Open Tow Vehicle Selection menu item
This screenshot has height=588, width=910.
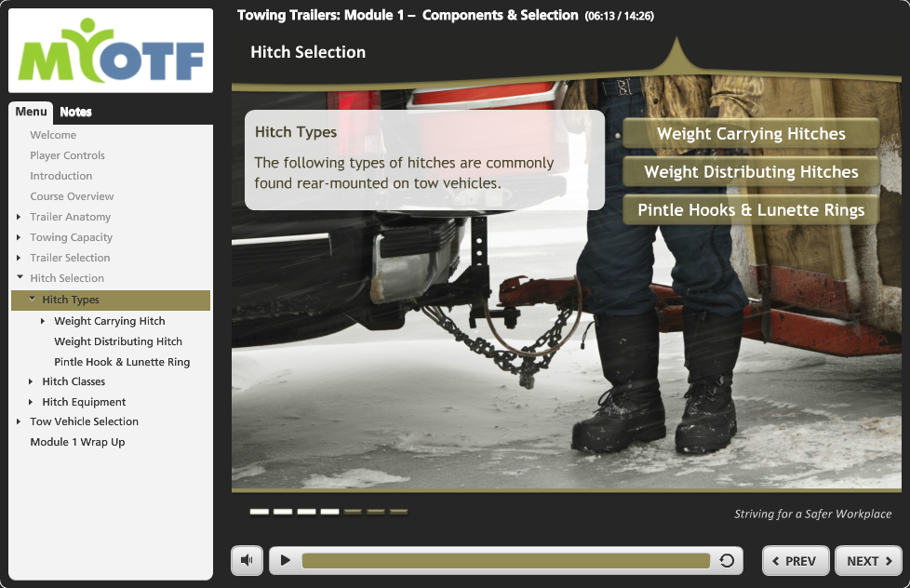[84, 421]
